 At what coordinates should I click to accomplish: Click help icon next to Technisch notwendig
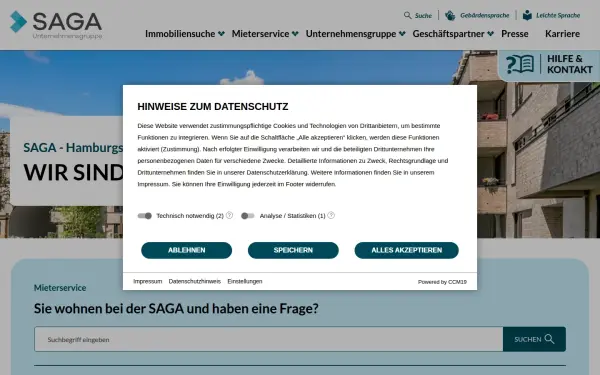229,215
